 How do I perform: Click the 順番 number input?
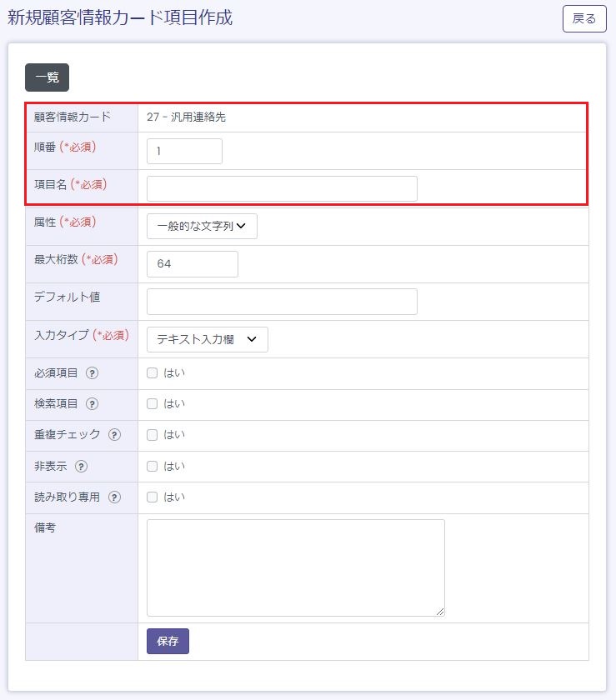[184, 152]
